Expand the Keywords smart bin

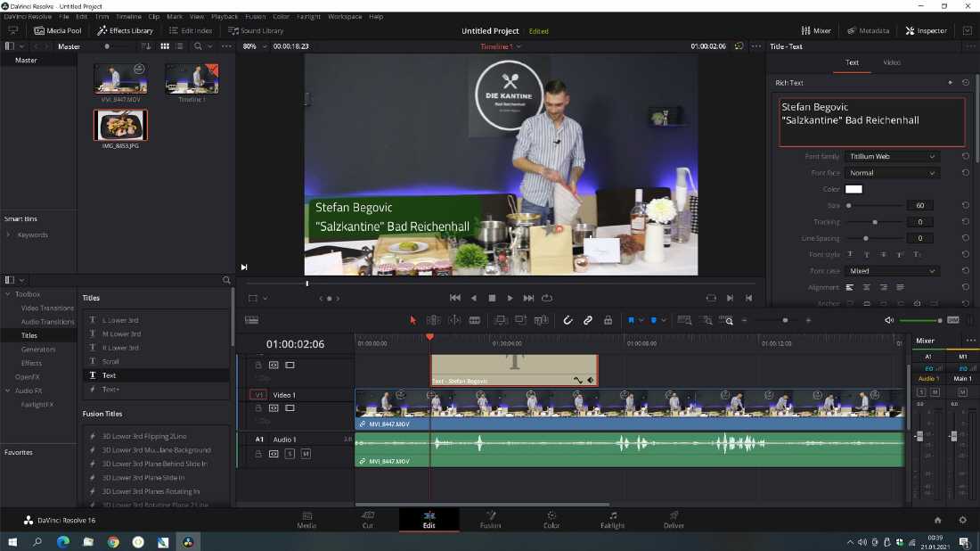pos(8,235)
